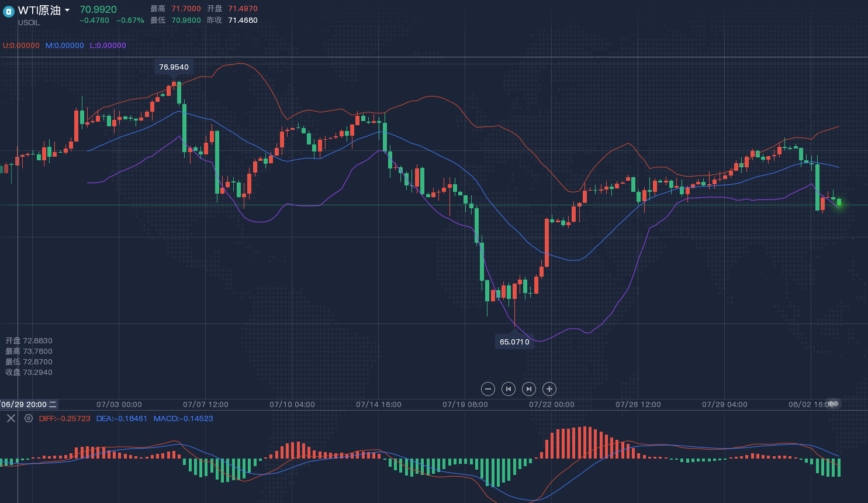Image resolution: width=868 pixels, height=503 pixels.
Task: Click the Bollinger lower band L label
Action: pyautogui.click(x=108, y=46)
